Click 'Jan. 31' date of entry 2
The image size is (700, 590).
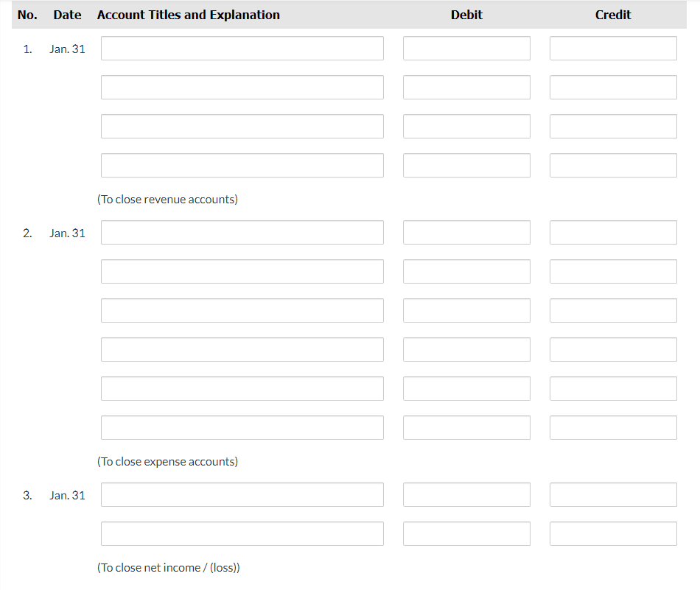point(67,233)
